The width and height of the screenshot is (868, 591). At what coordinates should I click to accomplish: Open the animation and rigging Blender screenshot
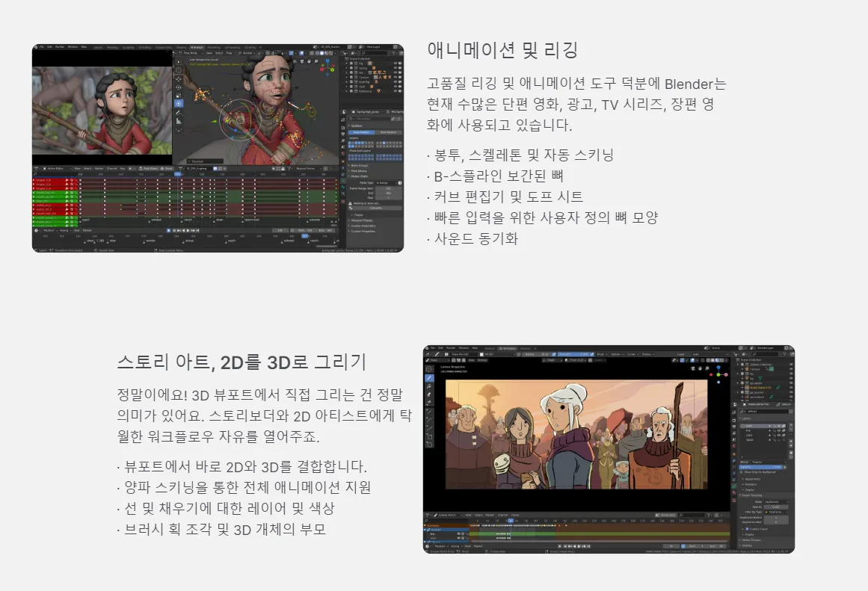pos(218,148)
